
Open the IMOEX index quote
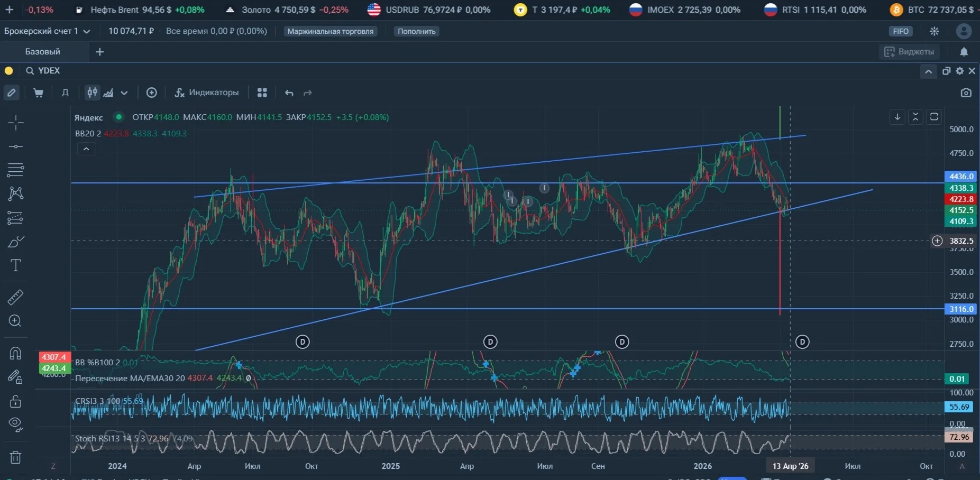coord(684,10)
